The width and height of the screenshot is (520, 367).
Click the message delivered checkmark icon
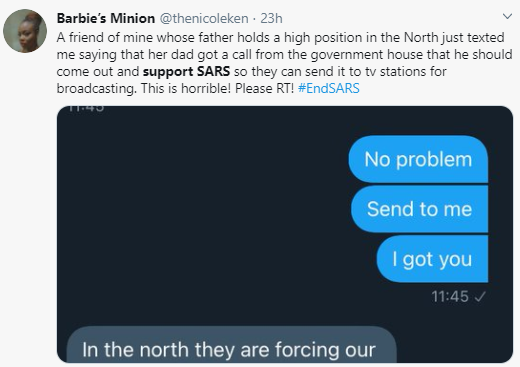pos(480,297)
